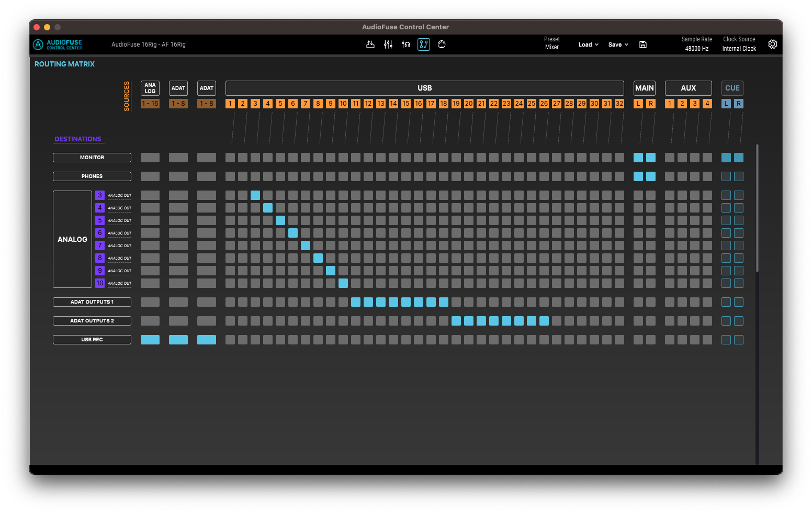Click the AudioFuse Control Center logo

58,44
